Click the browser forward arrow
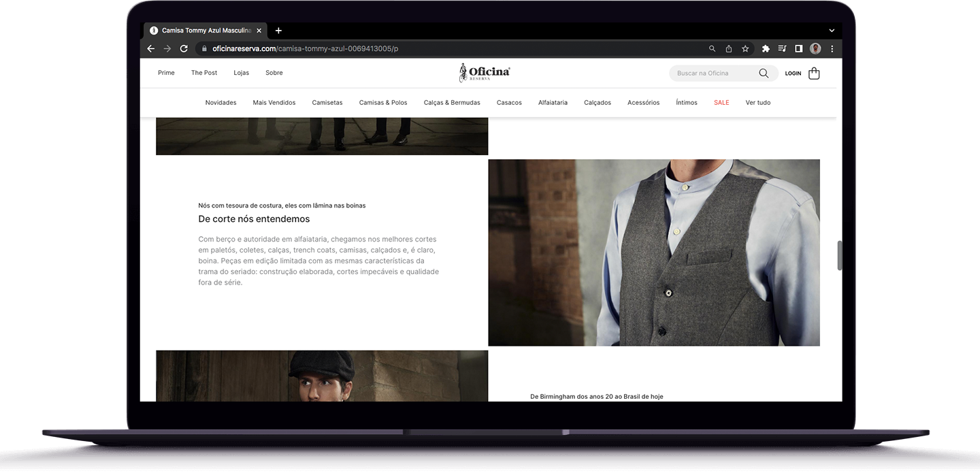 click(x=167, y=48)
